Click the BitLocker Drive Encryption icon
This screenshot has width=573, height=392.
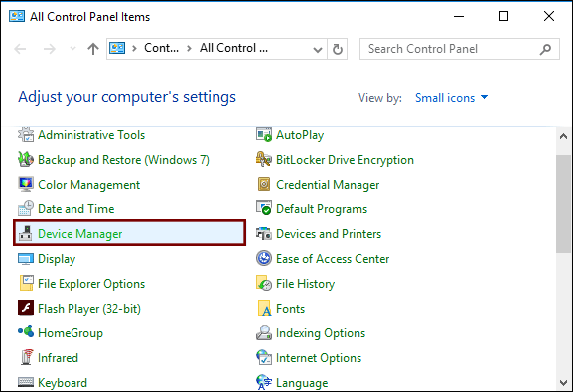click(x=264, y=160)
